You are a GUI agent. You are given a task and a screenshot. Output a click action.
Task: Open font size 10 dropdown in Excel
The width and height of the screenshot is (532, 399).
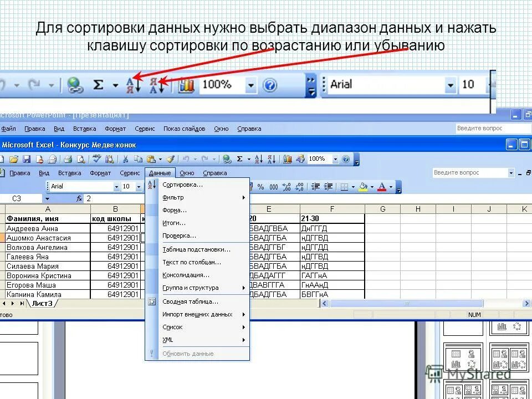139,187
